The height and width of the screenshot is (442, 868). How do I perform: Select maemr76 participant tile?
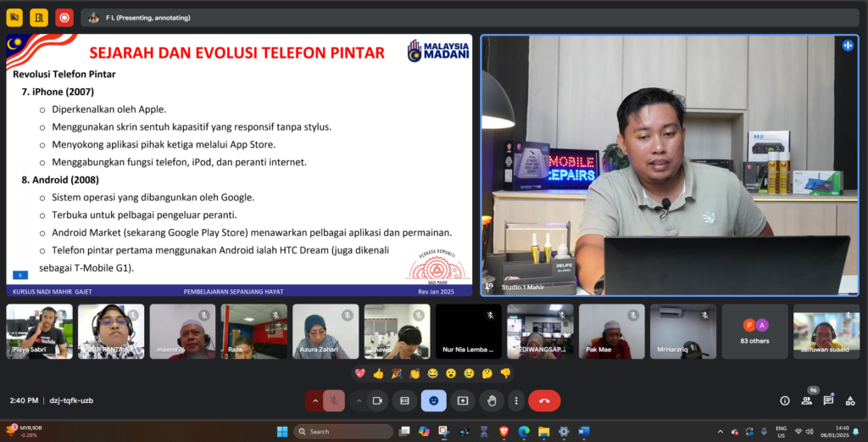pos(183,331)
